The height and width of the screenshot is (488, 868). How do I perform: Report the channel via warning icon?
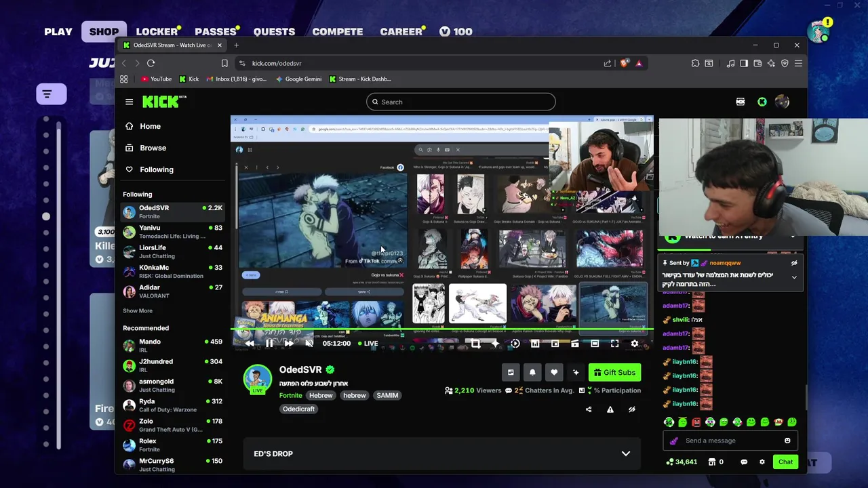(x=610, y=409)
